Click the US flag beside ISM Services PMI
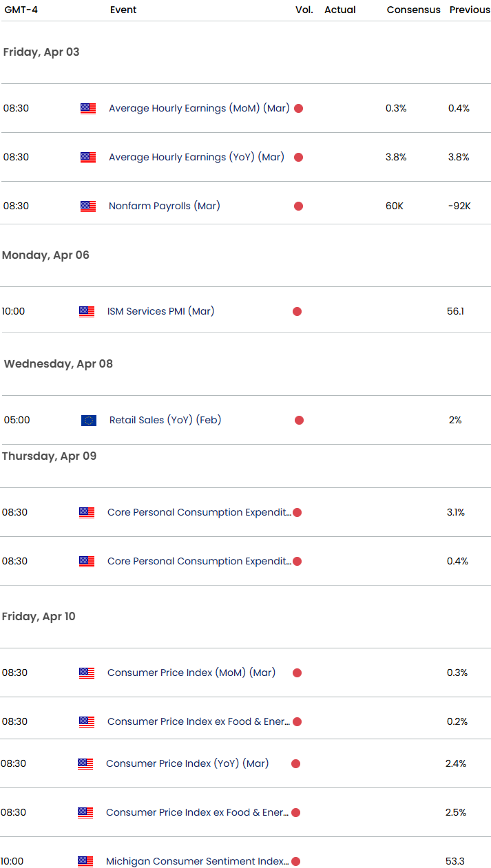Screen dimensions: 491x868 [x=87, y=311]
